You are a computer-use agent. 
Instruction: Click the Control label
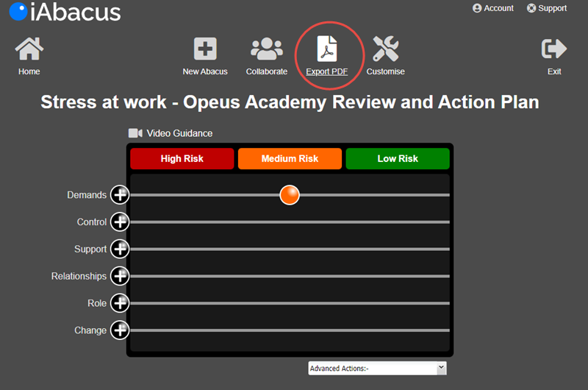[92, 222]
